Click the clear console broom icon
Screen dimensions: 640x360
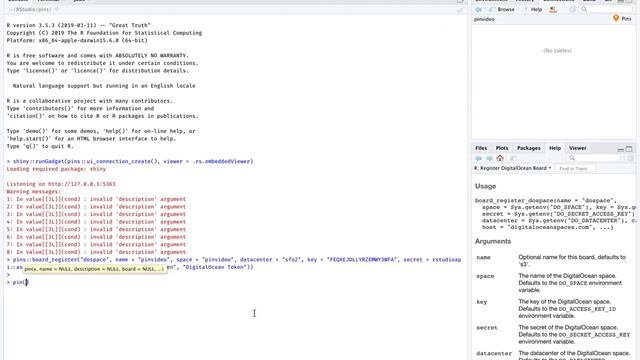pos(460,9)
